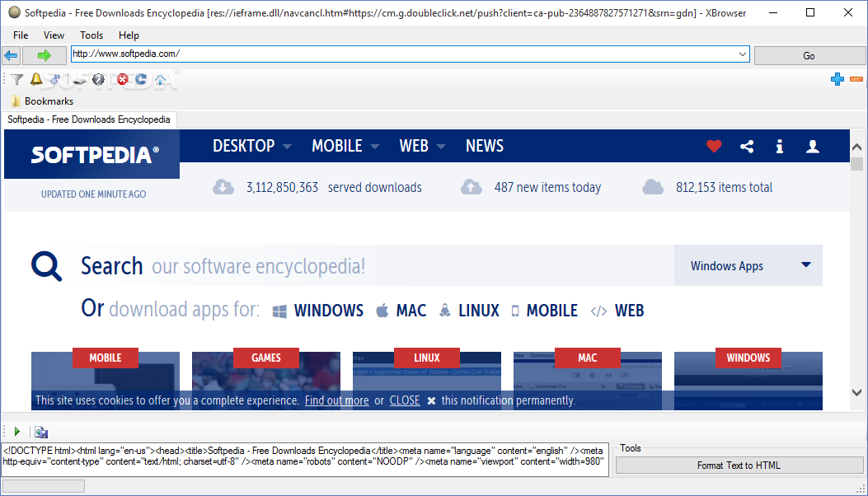
Task: Click the WINDOWS category thumbnail
Action: point(748,379)
